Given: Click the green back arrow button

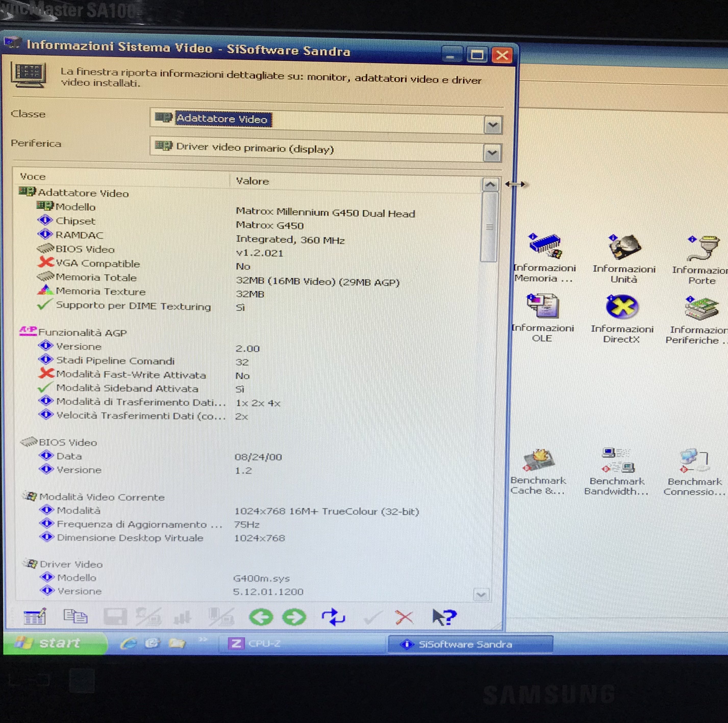Looking at the screenshot, I should (x=261, y=617).
